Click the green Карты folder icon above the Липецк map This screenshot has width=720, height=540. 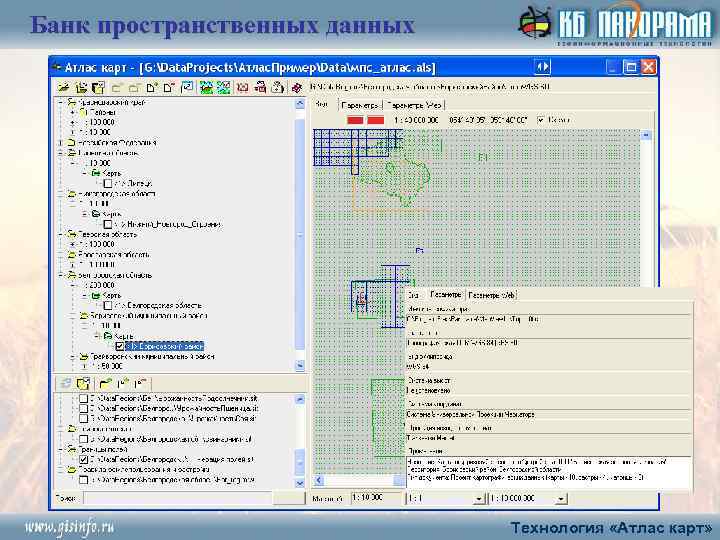pos(96,173)
